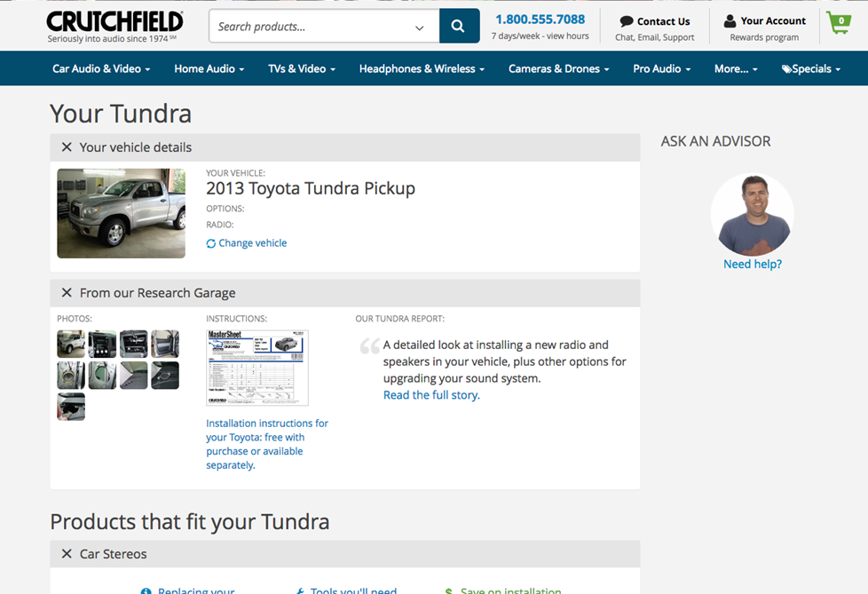Viewport: 868px width, 594px height.
Task: Open the yellow-ringed door speaker thumbnail
Action: click(71, 376)
